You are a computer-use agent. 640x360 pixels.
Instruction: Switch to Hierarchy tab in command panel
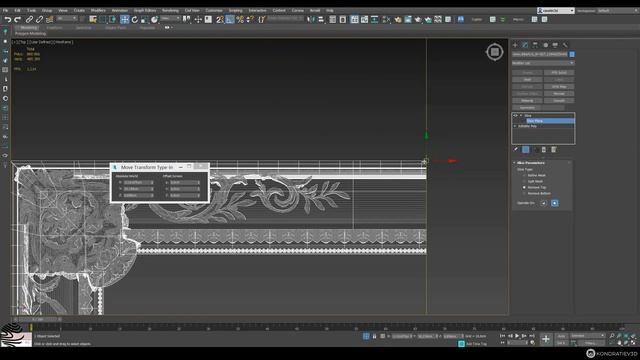[x=535, y=45]
